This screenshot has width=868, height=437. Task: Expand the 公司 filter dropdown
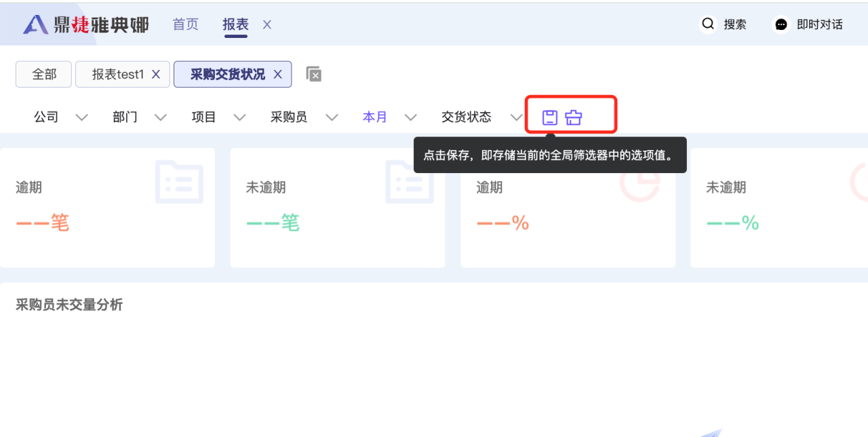click(82, 117)
